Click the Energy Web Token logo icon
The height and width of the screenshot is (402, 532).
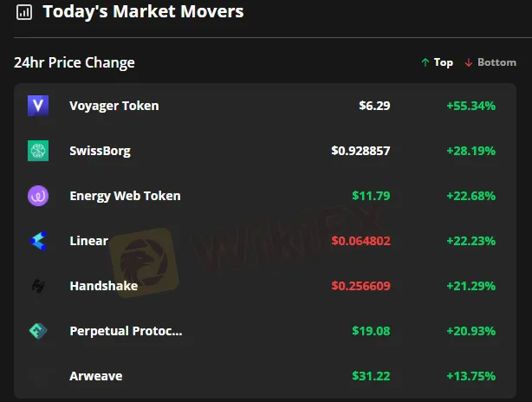point(38,196)
